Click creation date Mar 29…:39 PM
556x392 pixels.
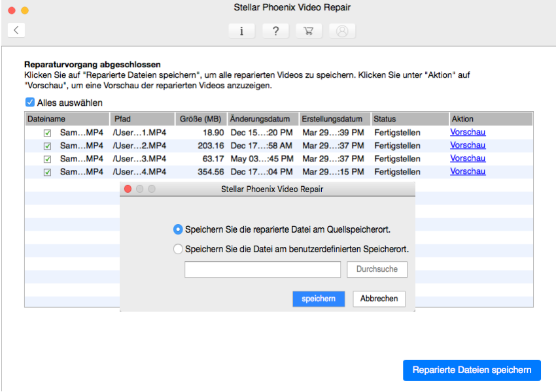click(x=334, y=133)
